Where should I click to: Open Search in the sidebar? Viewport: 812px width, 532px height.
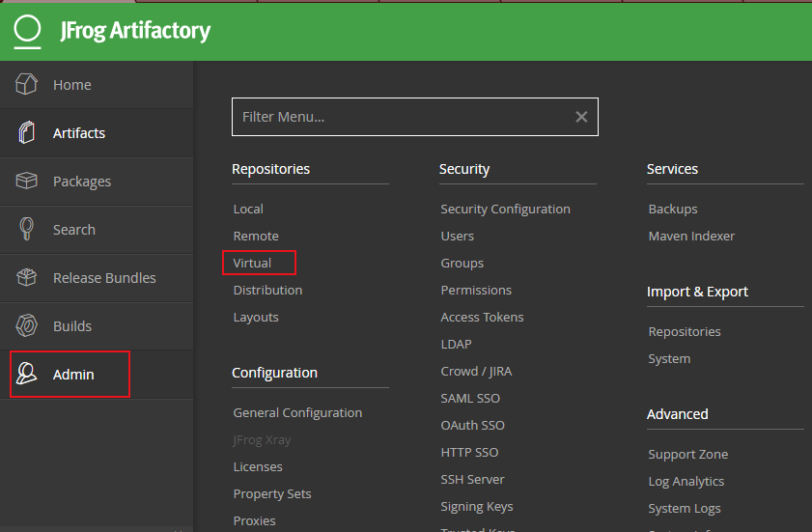pos(97,230)
